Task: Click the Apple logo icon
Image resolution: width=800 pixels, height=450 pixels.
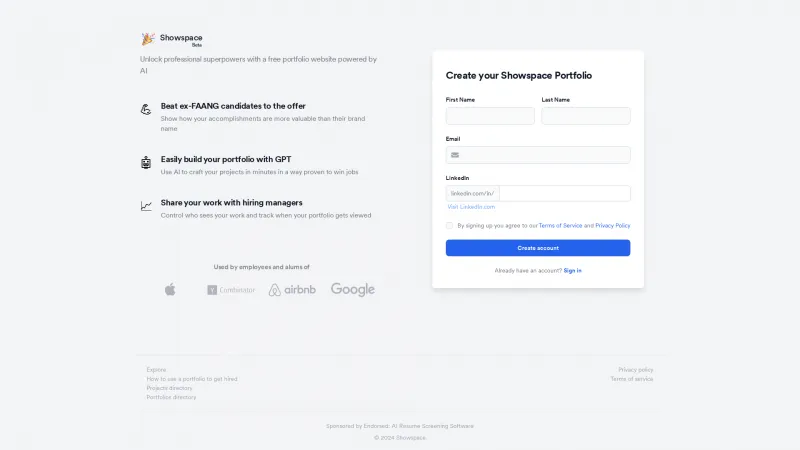Action: (170, 289)
